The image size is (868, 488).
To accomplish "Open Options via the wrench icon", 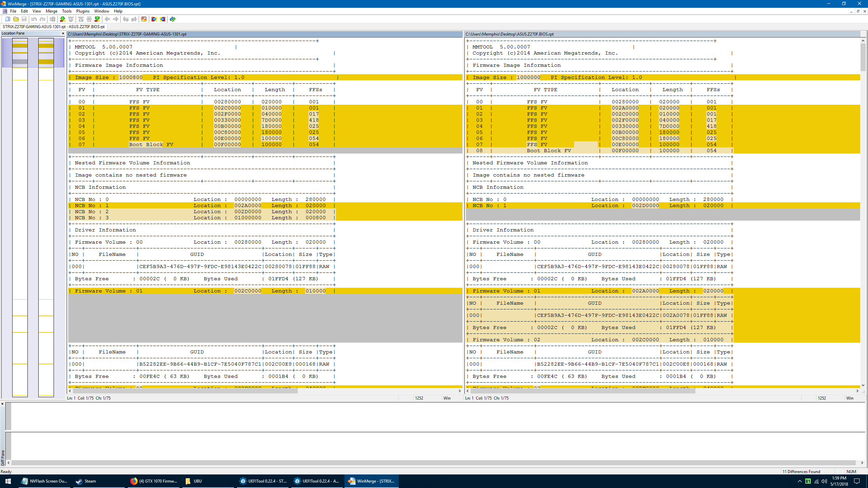I will [144, 19].
